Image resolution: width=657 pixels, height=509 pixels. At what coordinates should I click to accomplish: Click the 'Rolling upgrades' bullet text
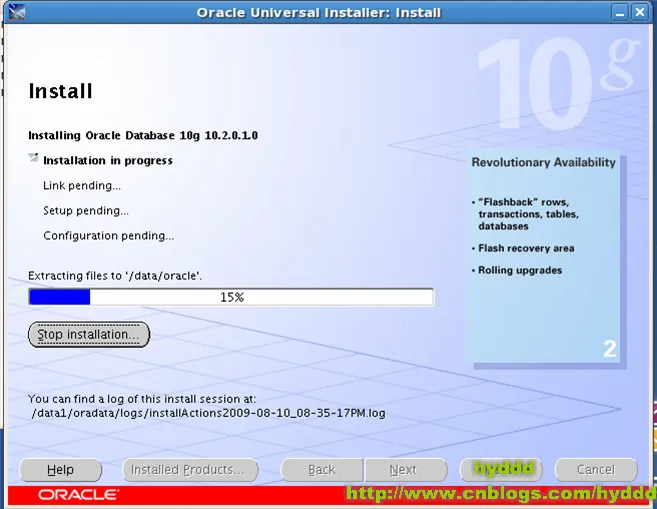520,270
